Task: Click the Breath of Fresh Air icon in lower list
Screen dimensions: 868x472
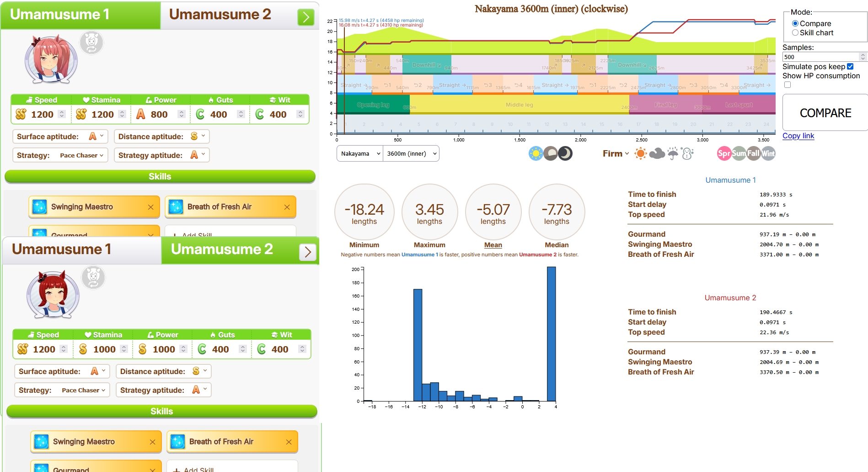Action: coord(177,442)
